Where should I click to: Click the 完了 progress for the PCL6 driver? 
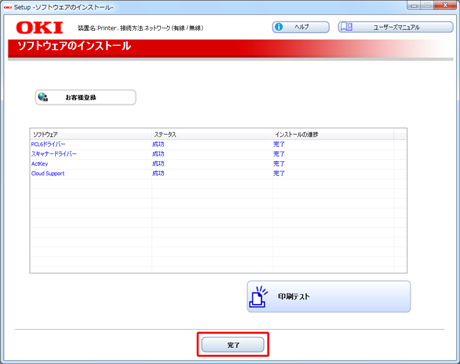[x=279, y=144]
